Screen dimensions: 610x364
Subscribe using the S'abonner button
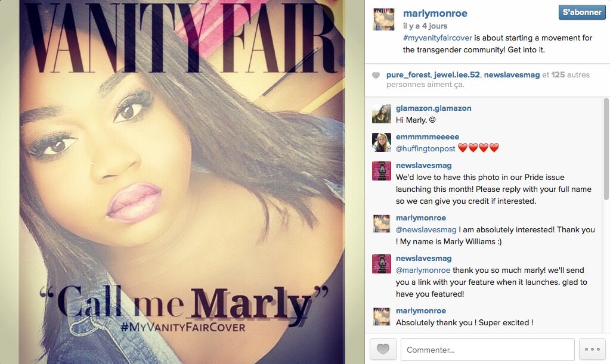582,12
